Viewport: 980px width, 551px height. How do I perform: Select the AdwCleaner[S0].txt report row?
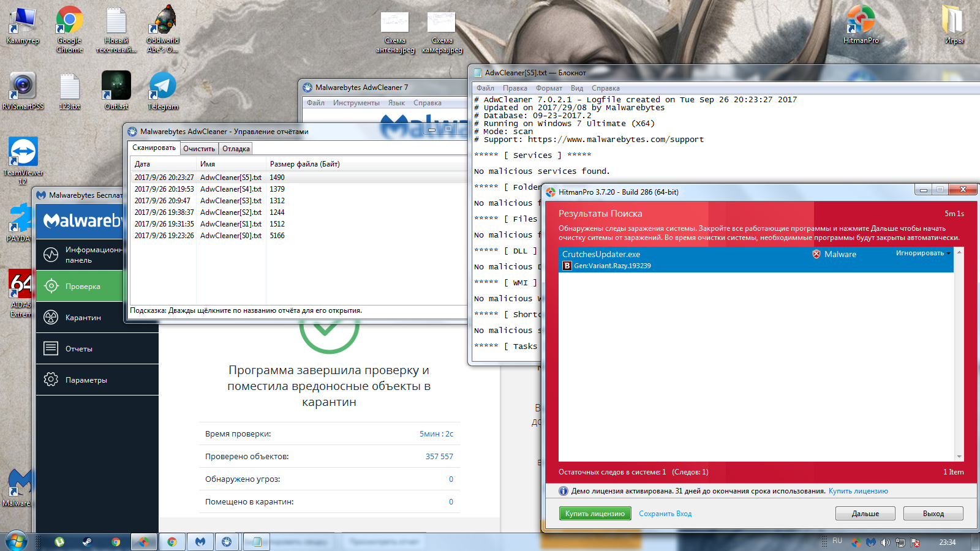tap(299, 236)
